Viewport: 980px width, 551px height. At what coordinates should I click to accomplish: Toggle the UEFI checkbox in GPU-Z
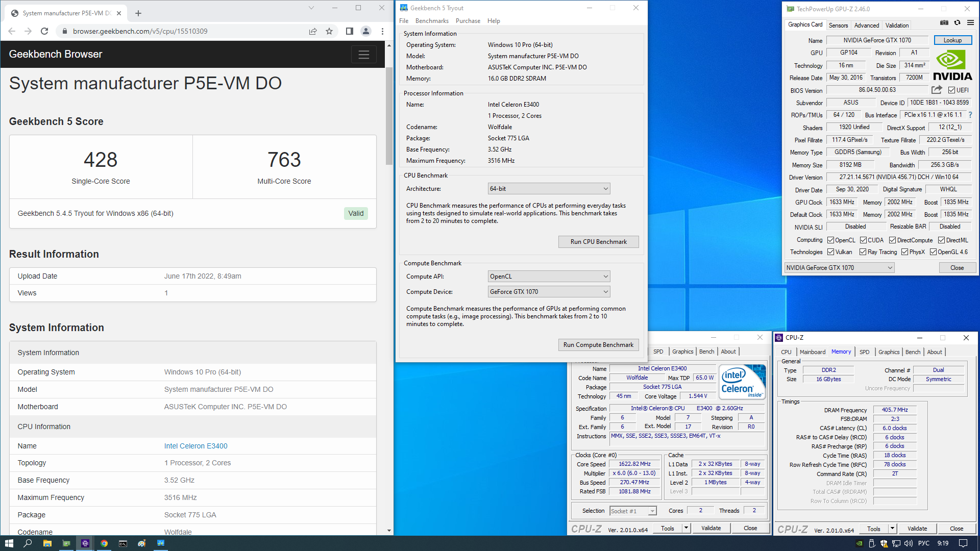[951, 90]
